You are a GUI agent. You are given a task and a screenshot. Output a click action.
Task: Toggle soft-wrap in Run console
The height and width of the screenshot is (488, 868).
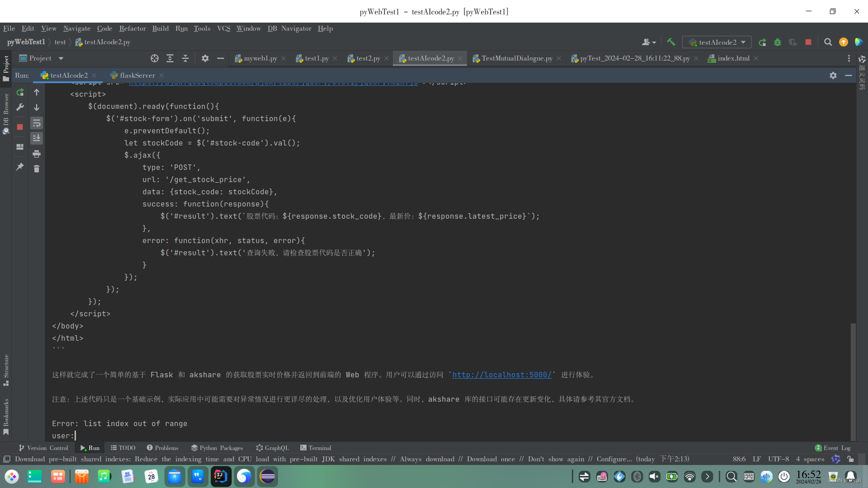[x=37, y=123]
